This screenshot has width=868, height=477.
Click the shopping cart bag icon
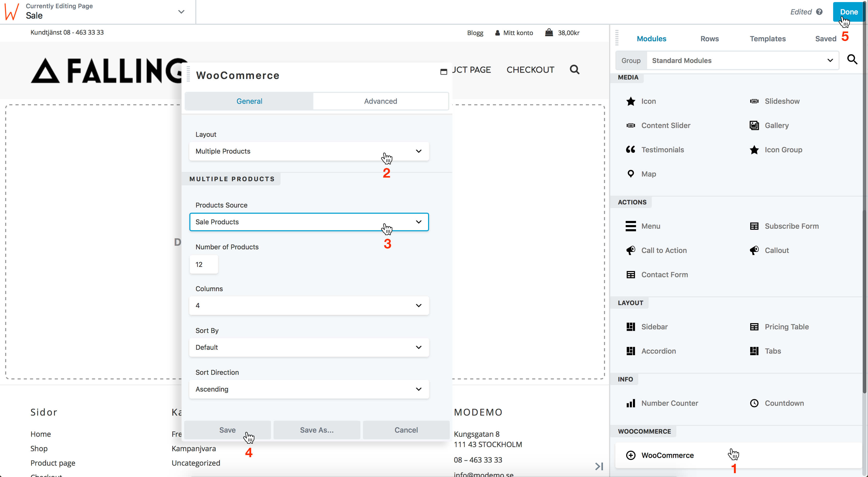549,33
